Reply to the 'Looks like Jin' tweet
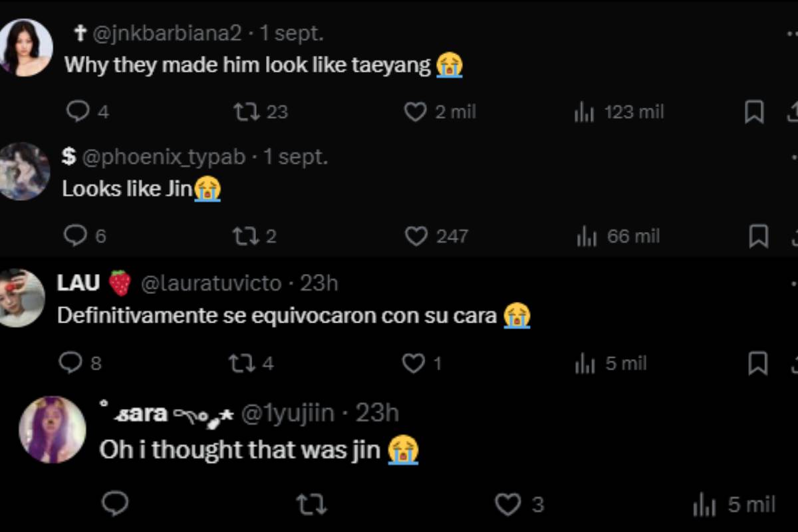Viewport: 798px width, 532px height. click(x=75, y=235)
